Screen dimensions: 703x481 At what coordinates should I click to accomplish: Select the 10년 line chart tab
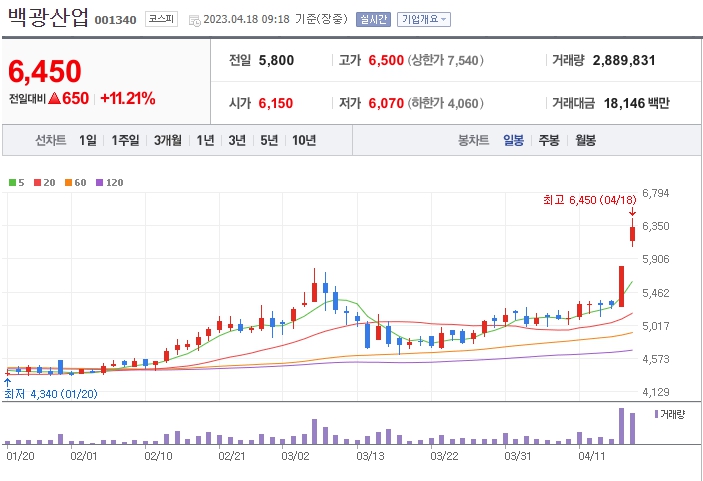point(304,140)
